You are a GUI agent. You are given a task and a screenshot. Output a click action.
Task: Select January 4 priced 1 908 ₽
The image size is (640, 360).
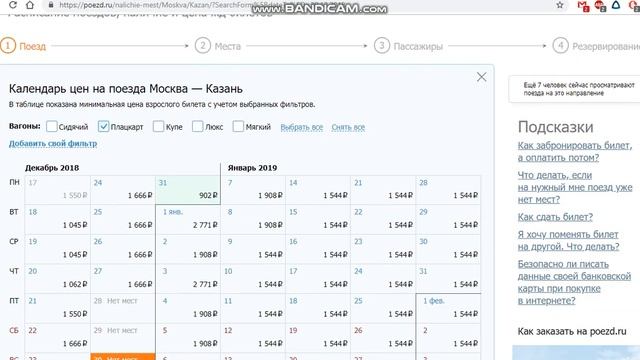(188, 309)
